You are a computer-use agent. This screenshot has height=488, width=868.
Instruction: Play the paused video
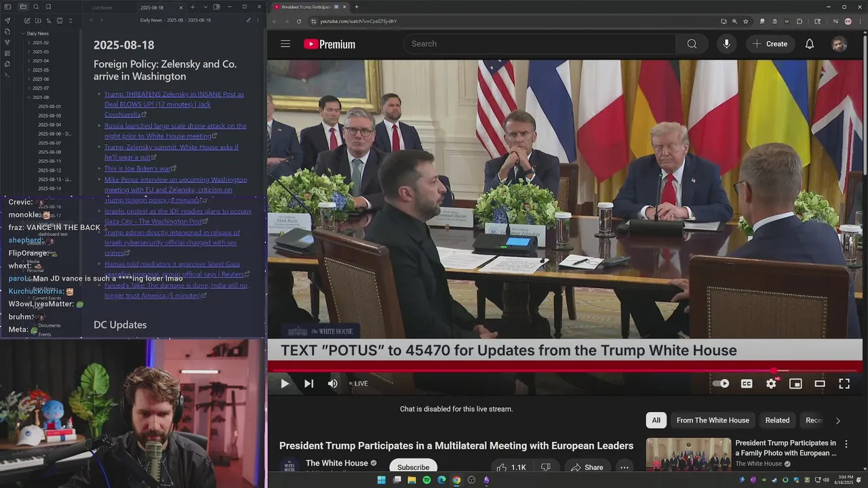pyautogui.click(x=285, y=384)
